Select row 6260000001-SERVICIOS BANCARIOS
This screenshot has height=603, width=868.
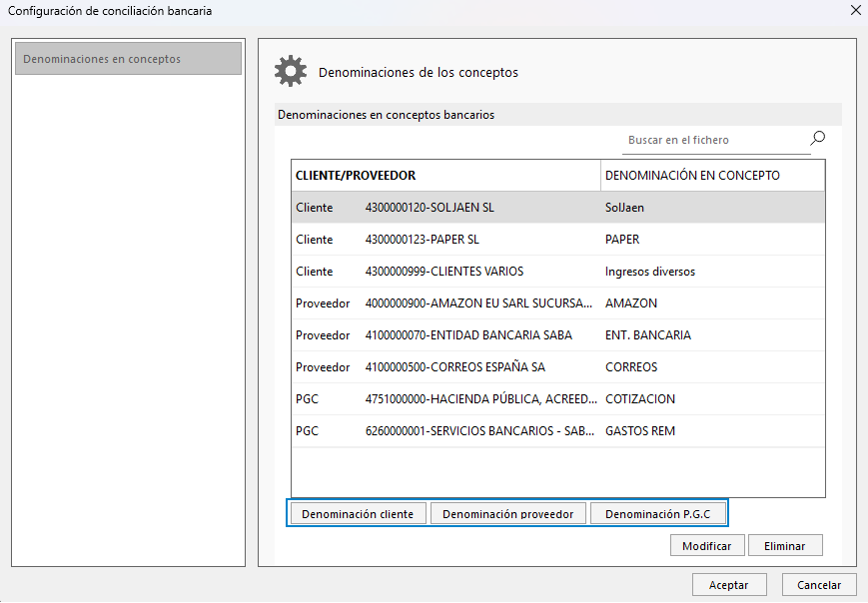tap(558, 431)
